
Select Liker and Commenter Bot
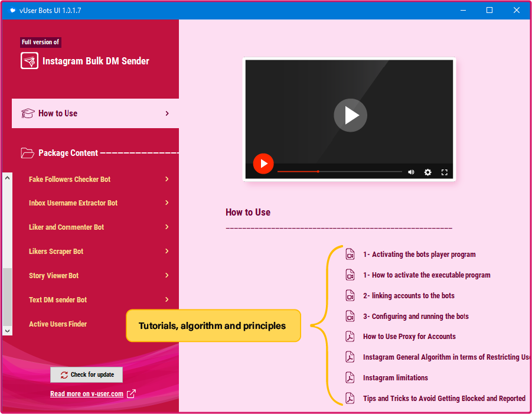pos(66,227)
